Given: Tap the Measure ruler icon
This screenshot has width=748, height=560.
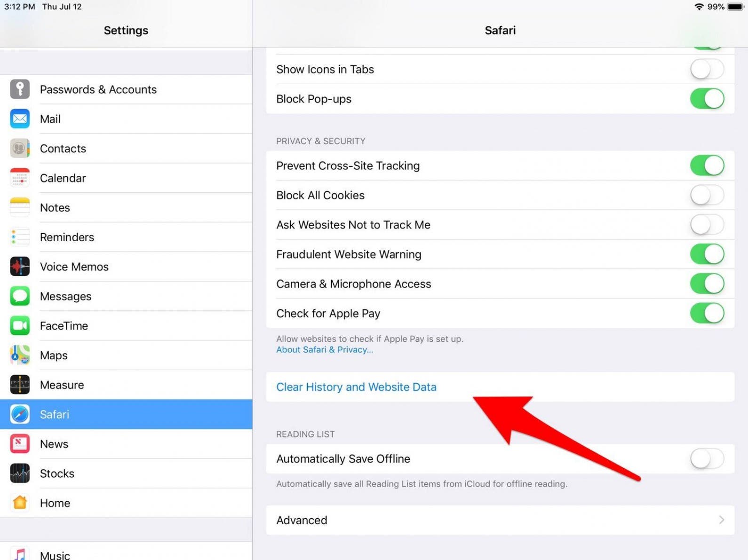Looking at the screenshot, I should click(20, 385).
